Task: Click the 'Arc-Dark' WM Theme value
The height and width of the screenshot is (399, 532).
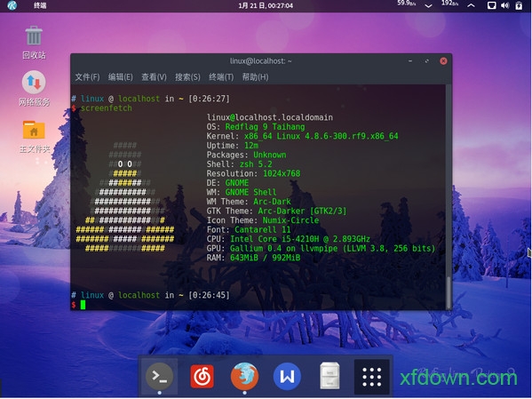Action: (x=272, y=202)
